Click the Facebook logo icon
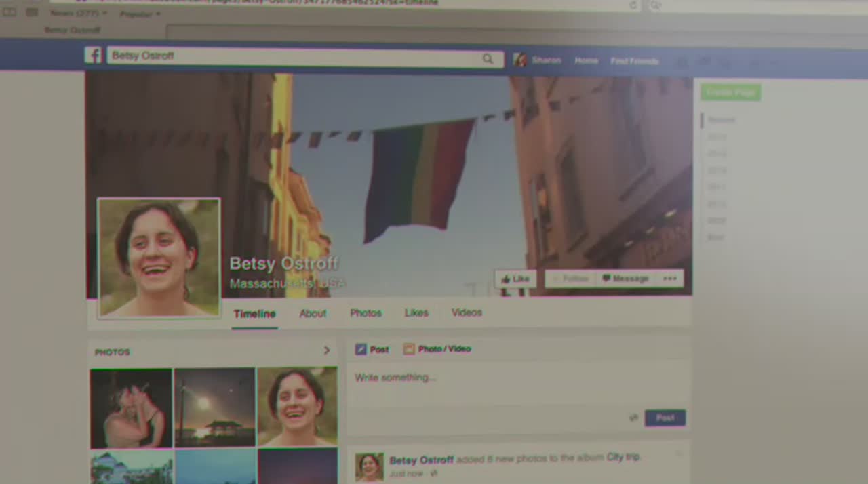 (93, 56)
